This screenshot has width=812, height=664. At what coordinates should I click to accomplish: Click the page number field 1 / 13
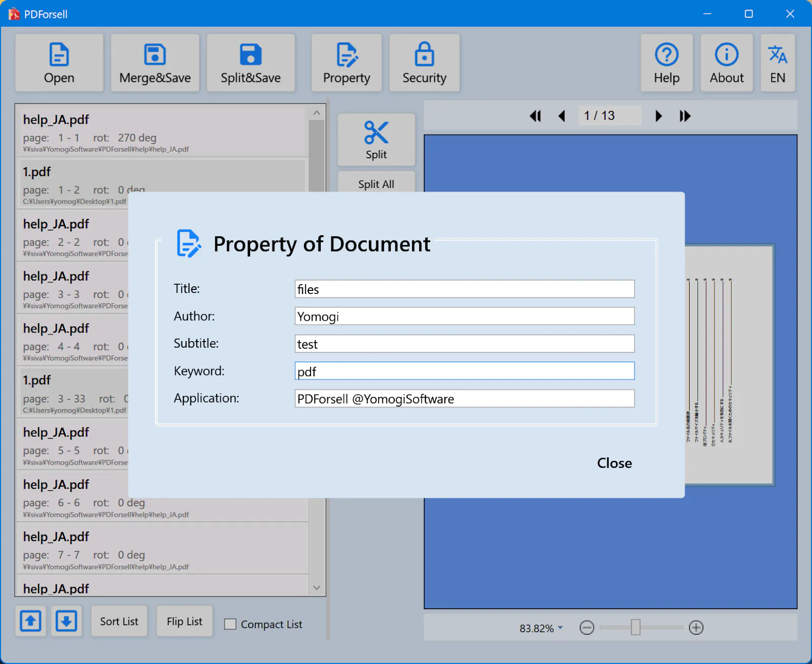pyautogui.click(x=610, y=116)
